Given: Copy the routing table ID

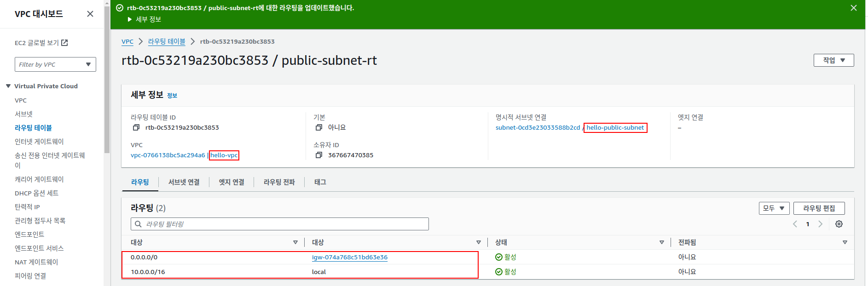Looking at the screenshot, I should coord(136,127).
